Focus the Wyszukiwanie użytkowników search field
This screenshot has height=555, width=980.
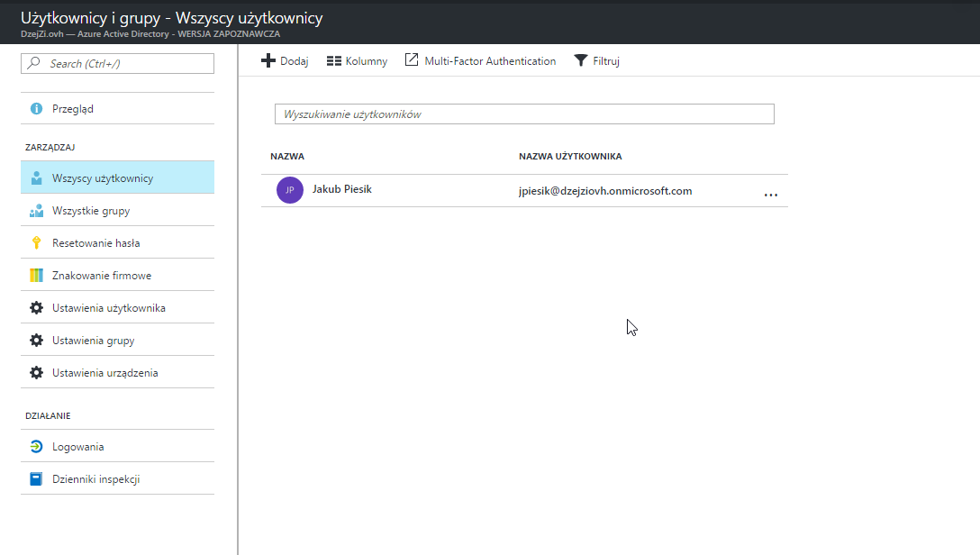pyautogui.click(x=523, y=114)
